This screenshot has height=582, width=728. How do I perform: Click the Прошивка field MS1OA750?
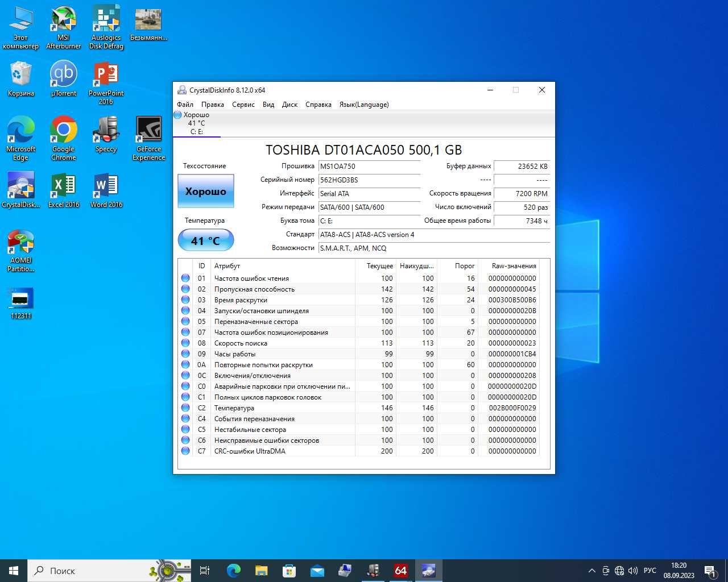(369, 167)
